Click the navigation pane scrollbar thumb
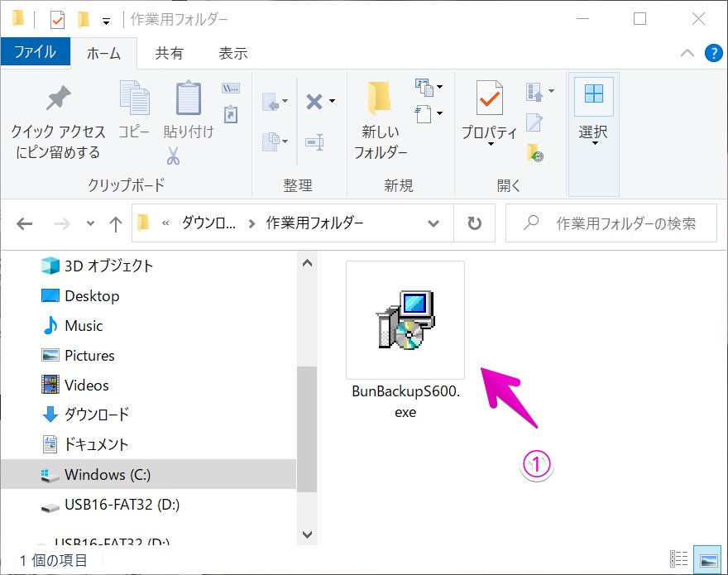The image size is (728, 575). click(307, 429)
